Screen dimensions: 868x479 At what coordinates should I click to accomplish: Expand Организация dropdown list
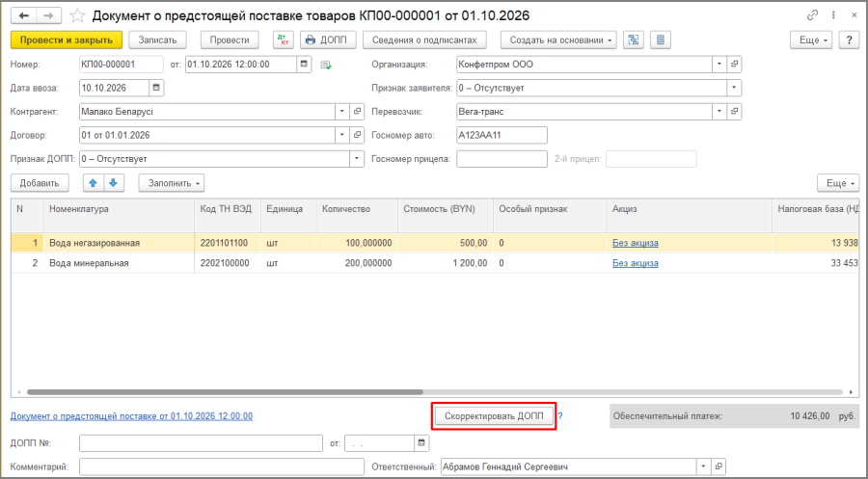point(719,65)
